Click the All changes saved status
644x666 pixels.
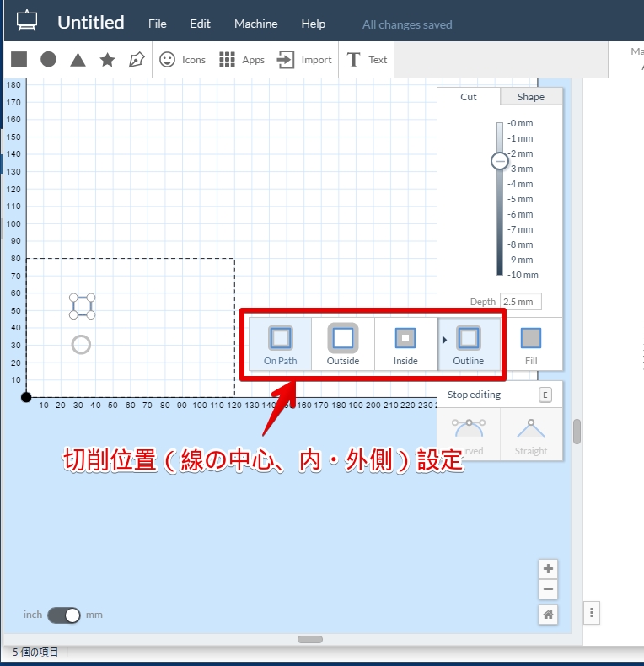tap(407, 24)
